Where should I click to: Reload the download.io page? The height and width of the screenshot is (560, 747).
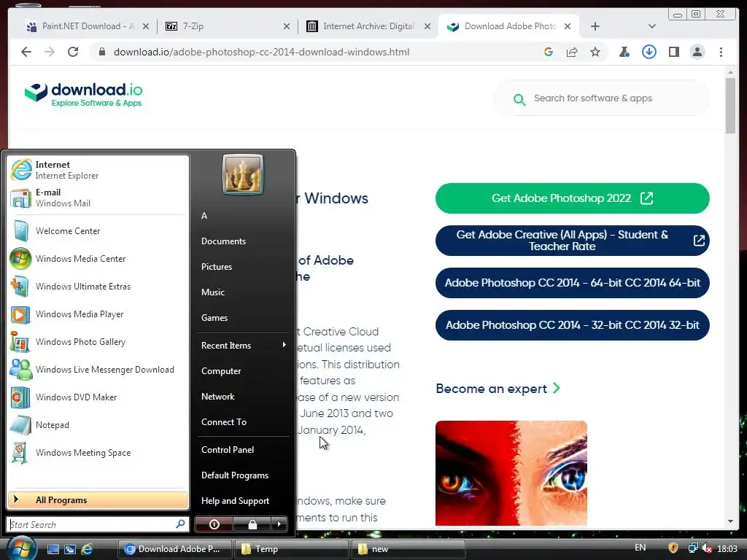click(73, 52)
